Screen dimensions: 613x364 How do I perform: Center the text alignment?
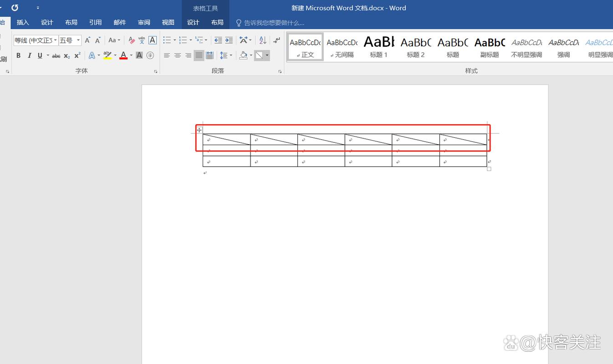178,56
